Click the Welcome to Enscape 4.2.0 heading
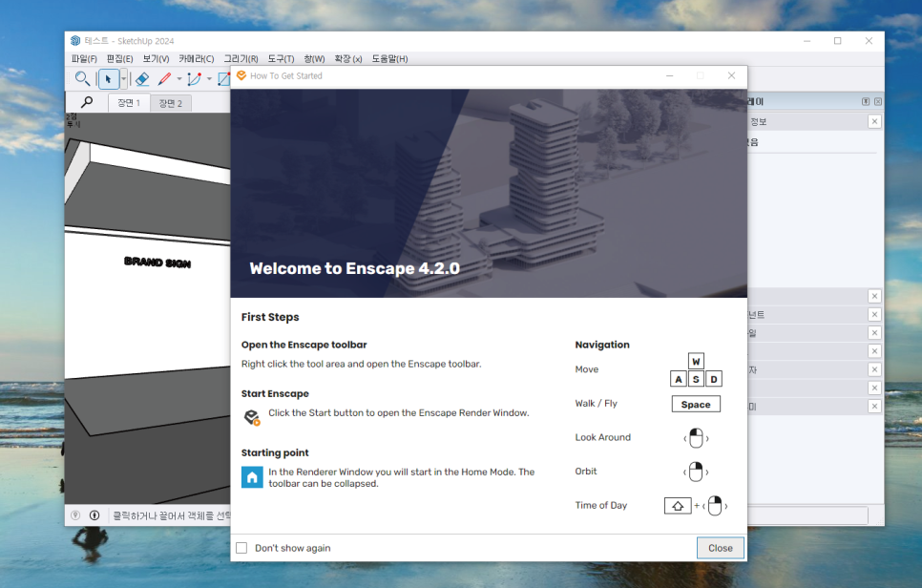Viewport: 922px width, 588px height. point(354,269)
